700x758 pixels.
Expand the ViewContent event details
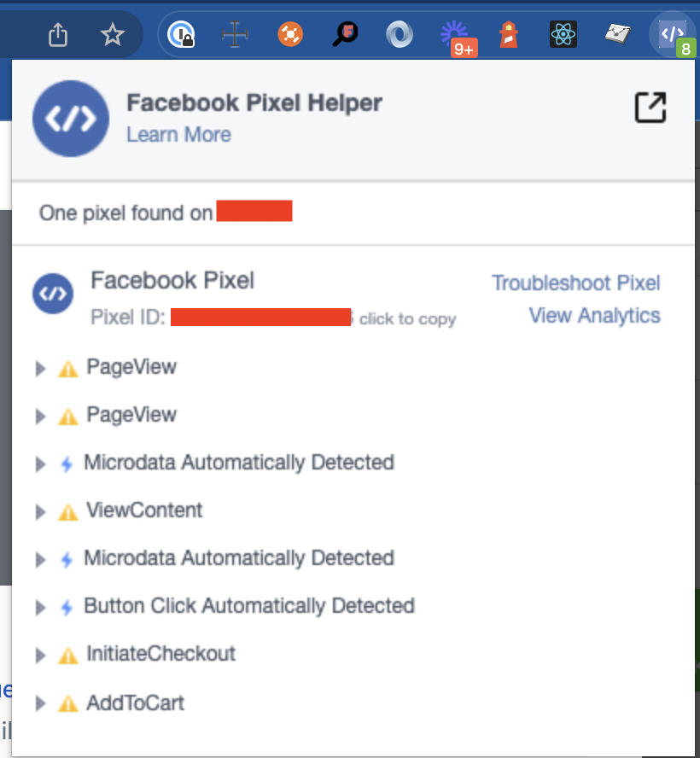[41, 512]
